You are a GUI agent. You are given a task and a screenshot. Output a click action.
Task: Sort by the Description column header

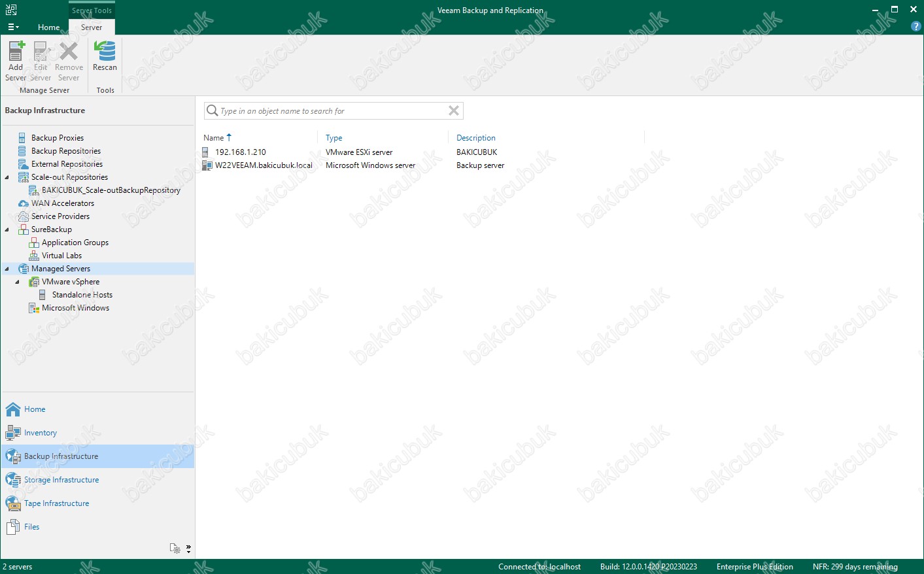[476, 138]
